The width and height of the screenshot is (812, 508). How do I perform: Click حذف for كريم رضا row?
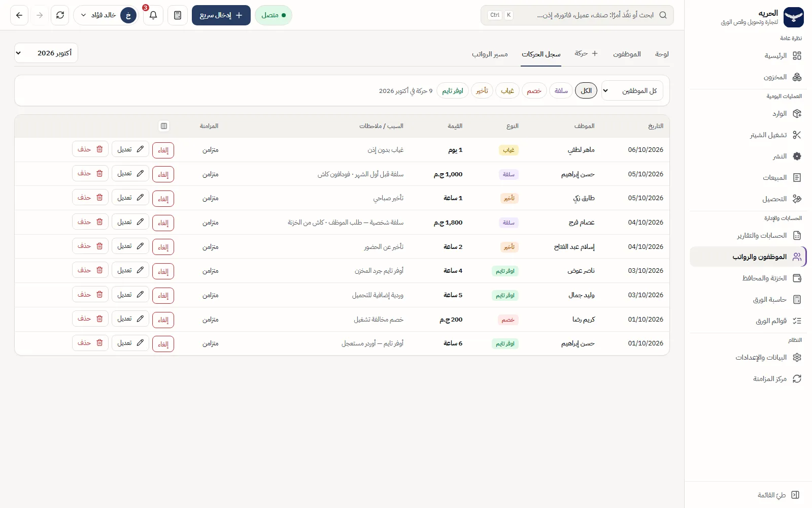pos(90,319)
